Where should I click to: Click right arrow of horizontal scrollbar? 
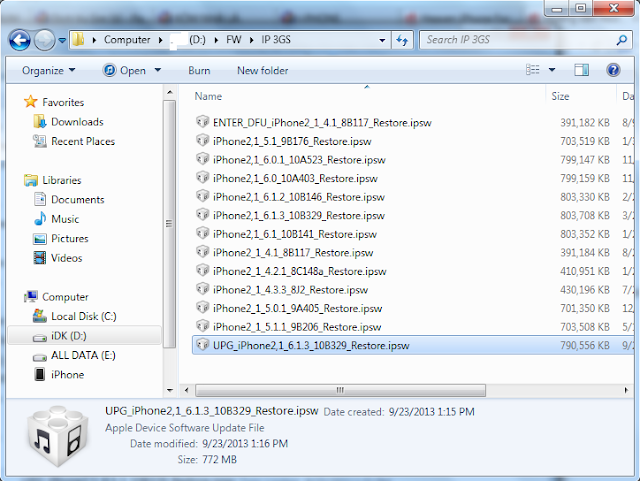point(626,390)
